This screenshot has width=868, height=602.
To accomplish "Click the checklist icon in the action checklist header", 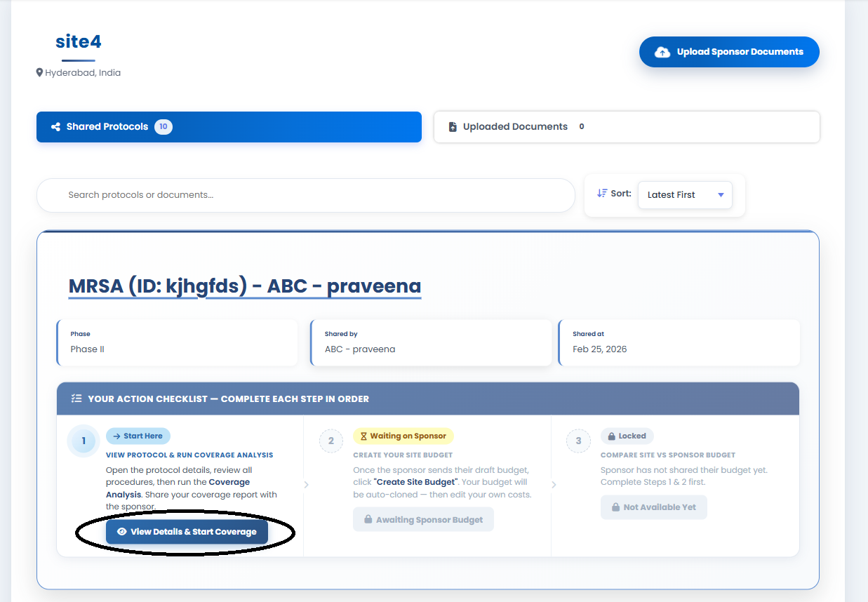I will (x=76, y=398).
